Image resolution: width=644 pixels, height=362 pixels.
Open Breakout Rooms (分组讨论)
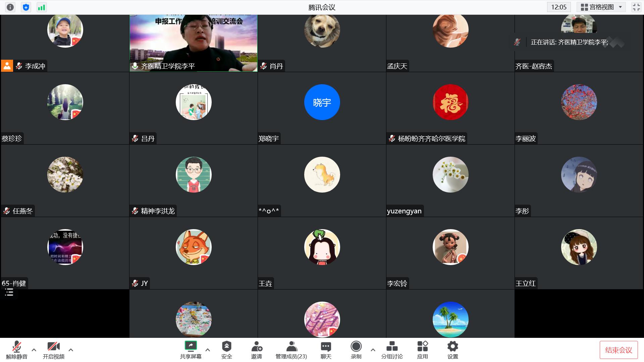click(x=392, y=350)
